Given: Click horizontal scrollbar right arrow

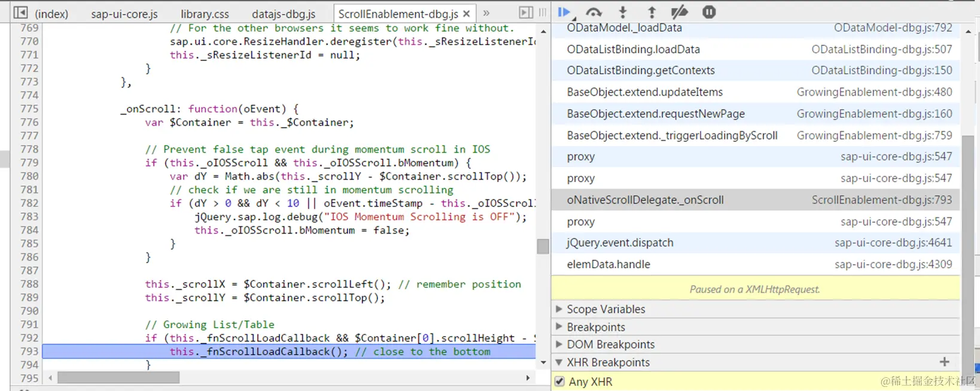Looking at the screenshot, I should click(x=528, y=378).
